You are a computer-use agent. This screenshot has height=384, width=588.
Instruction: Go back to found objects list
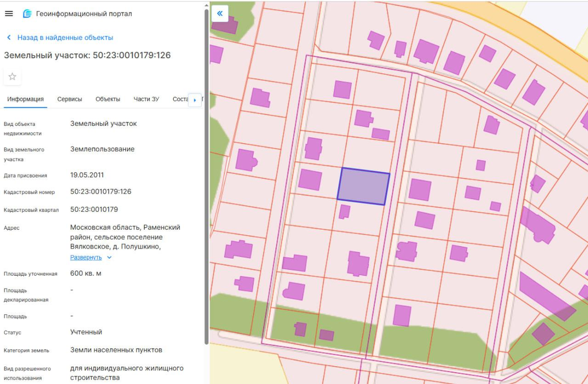coord(65,38)
